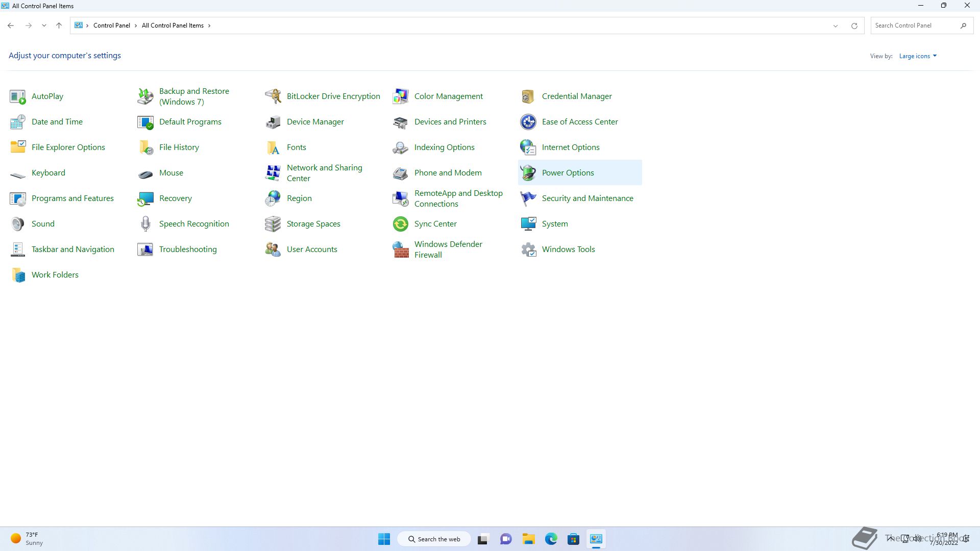Open the weather widget showing 73°F
Screen dimensions: 980x551
click(27, 539)
